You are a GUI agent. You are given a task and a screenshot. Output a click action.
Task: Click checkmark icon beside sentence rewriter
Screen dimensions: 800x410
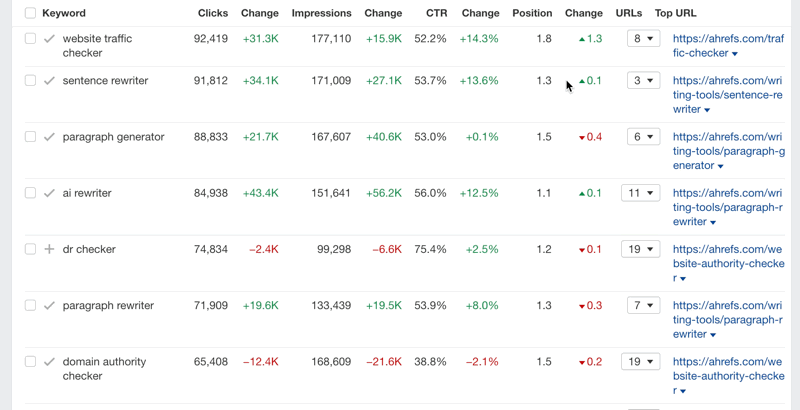[49, 81]
